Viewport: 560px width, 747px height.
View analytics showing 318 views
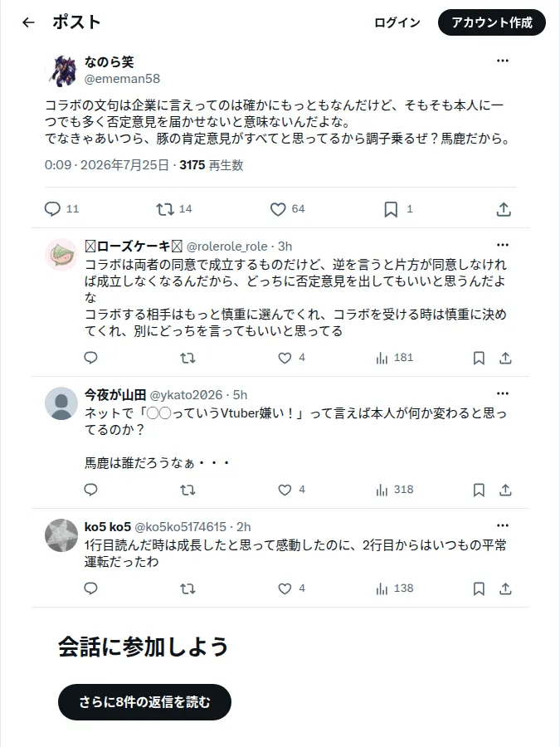395,490
